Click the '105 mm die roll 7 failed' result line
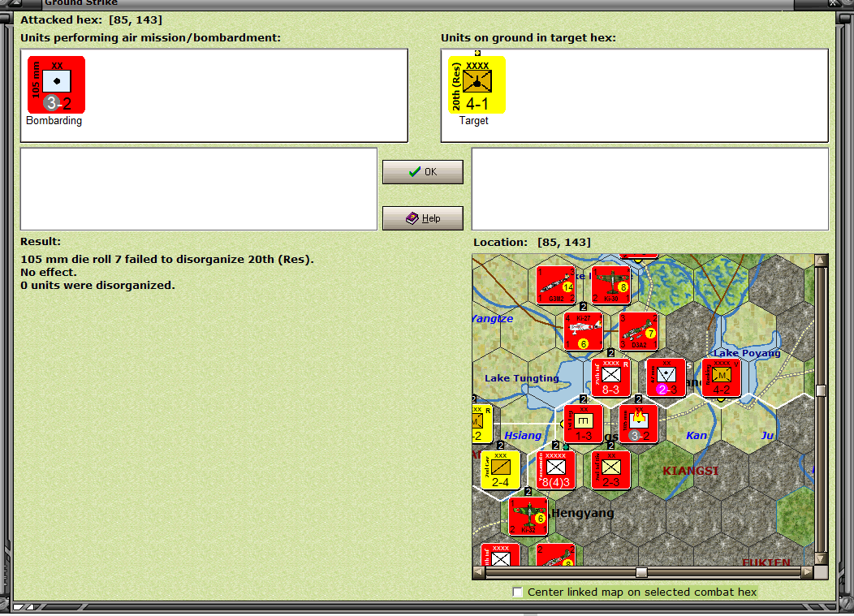This screenshot has height=616, width=854. click(x=167, y=259)
